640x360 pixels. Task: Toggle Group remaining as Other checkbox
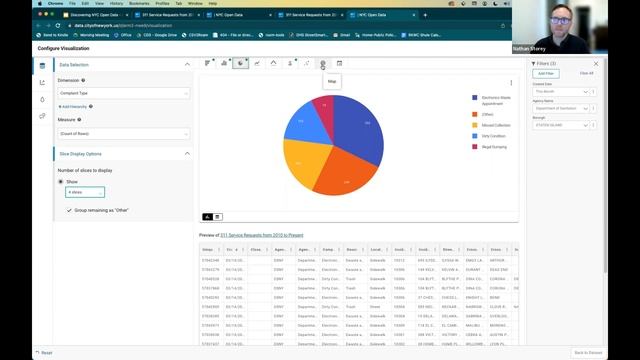pyautogui.click(x=69, y=210)
